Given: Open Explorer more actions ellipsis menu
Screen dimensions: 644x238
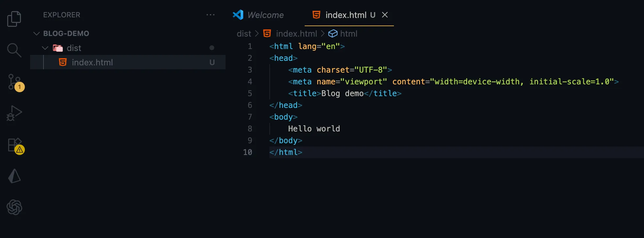Looking at the screenshot, I should (211, 15).
